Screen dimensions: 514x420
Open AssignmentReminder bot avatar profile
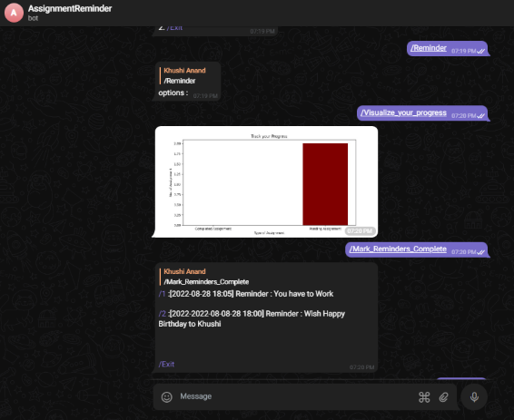click(14, 13)
